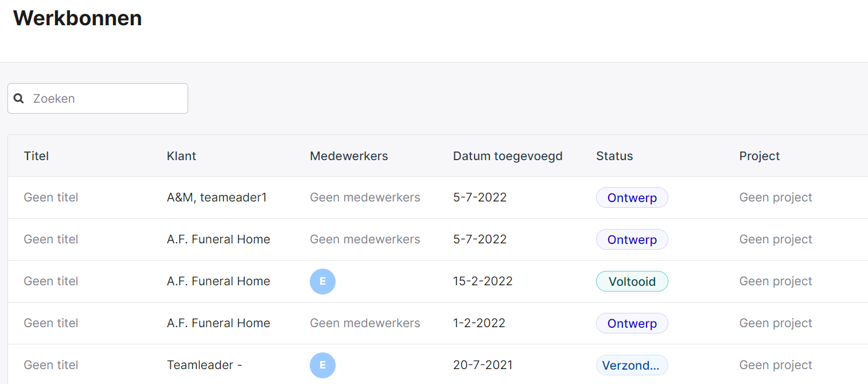This screenshot has height=384, width=868.
Task: Sort by the Status column header
Action: click(614, 156)
